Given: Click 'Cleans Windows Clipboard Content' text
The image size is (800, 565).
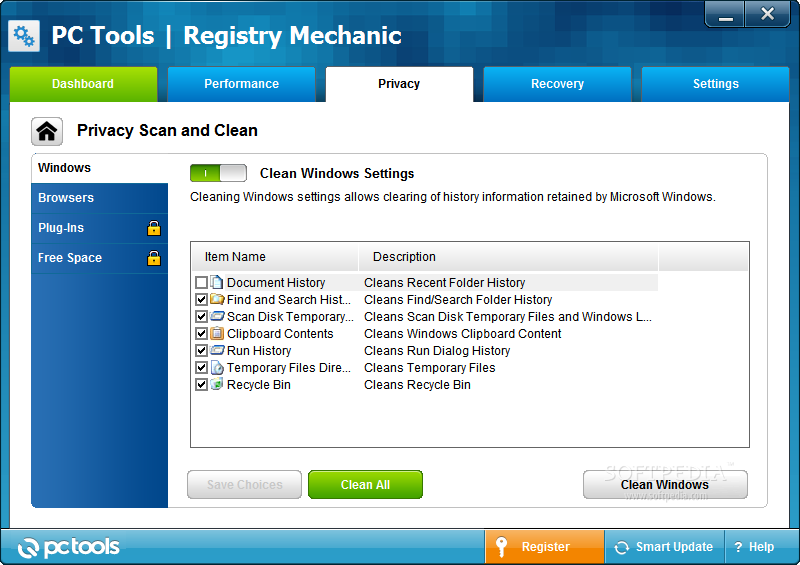Looking at the screenshot, I should tap(462, 334).
